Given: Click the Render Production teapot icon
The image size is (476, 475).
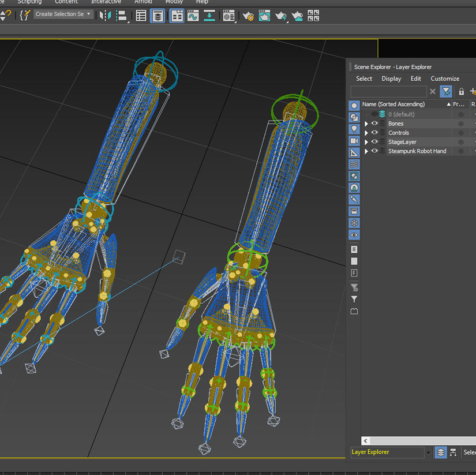Looking at the screenshot, I should pyautogui.click(x=281, y=16).
